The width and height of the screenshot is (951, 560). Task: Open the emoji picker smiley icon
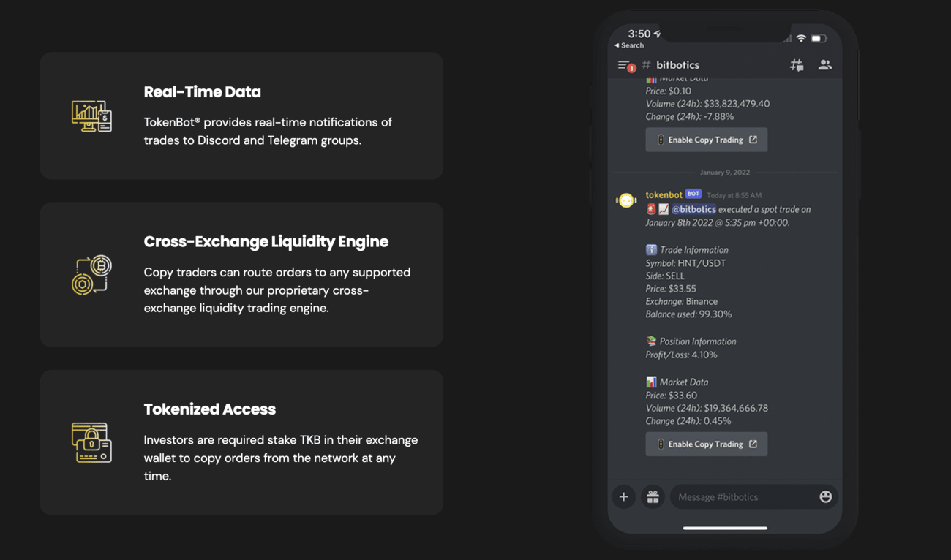click(825, 497)
